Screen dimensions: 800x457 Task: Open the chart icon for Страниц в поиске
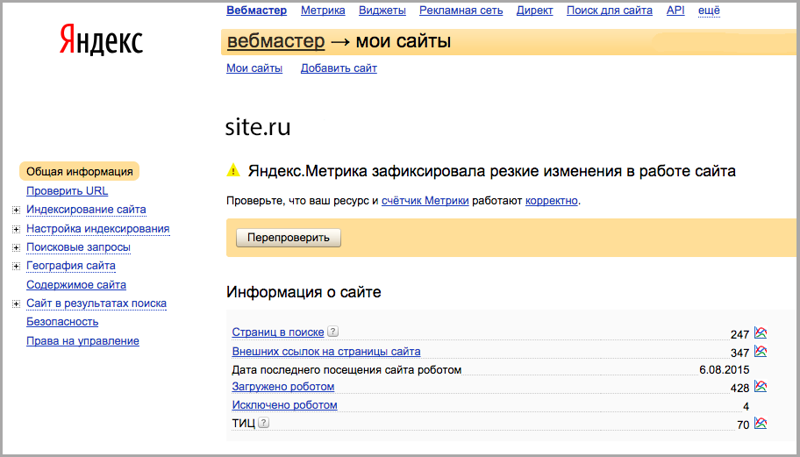[760, 333]
